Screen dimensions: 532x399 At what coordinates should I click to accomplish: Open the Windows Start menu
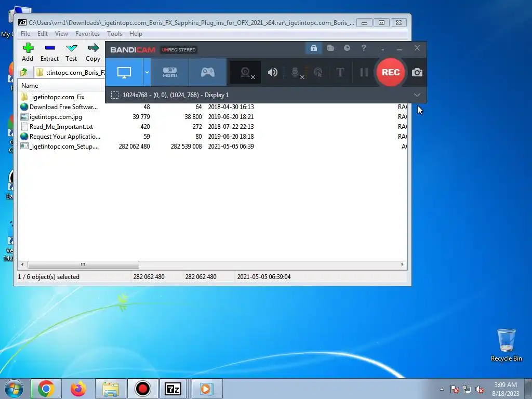pos(14,389)
